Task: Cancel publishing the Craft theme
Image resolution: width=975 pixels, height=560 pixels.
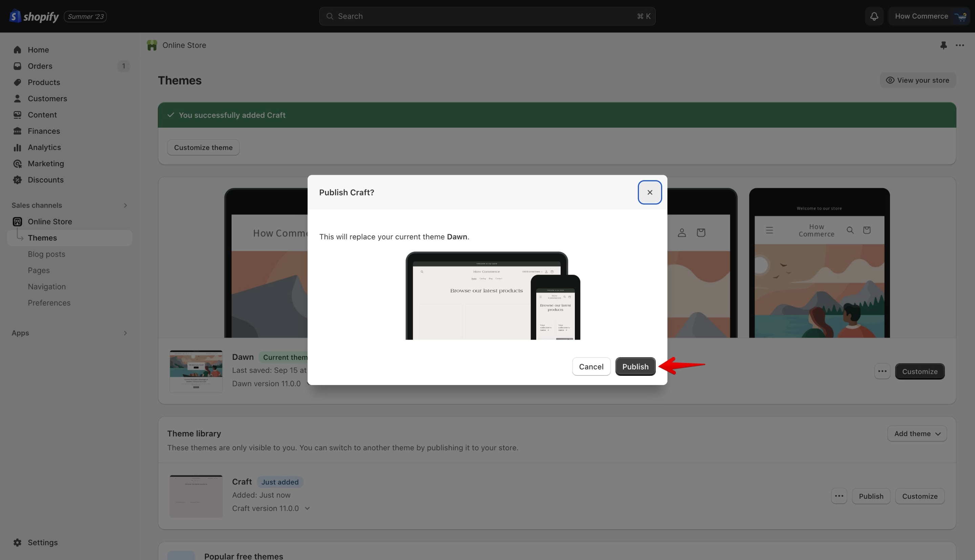Action: click(591, 367)
